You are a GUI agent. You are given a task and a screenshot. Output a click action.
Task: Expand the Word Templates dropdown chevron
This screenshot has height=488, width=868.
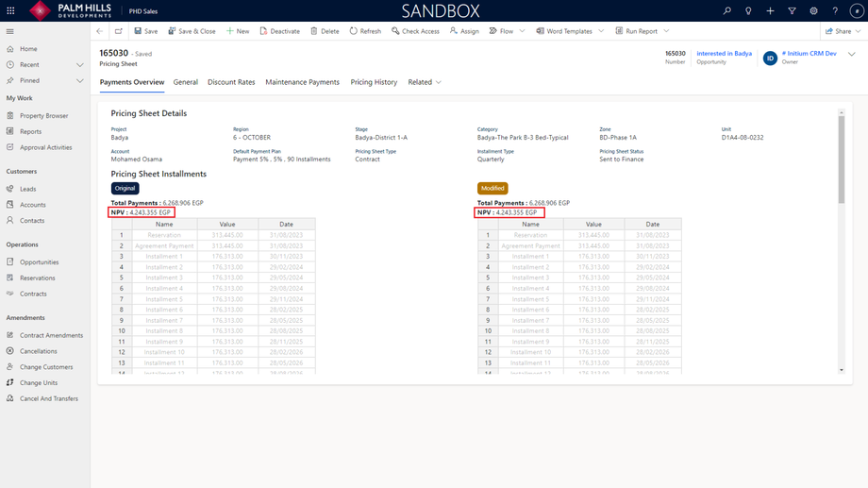pos(601,31)
